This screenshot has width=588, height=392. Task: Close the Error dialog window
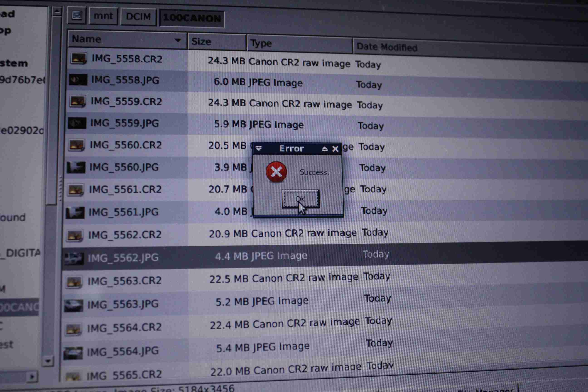335,149
